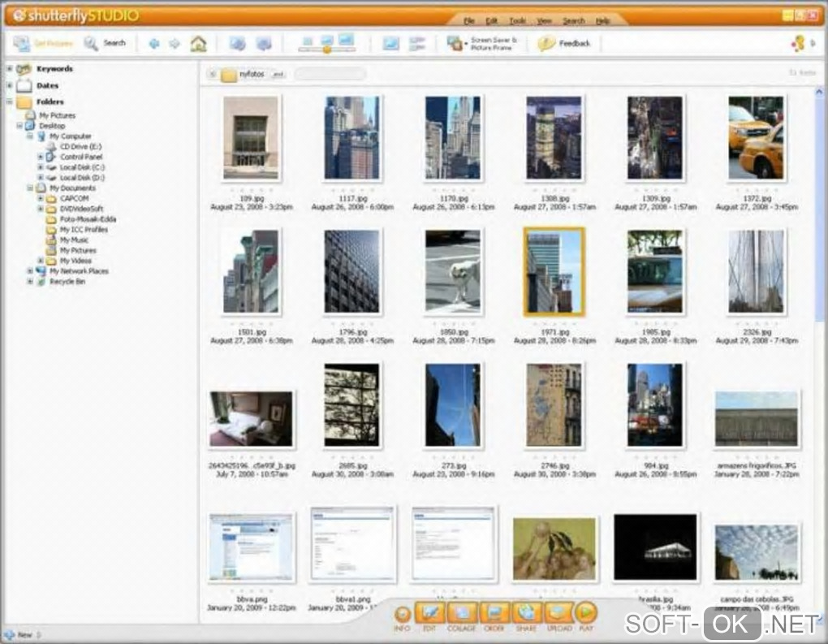Expand Local Disk (C:) node
Image resolution: width=828 pixels, height=644 pixels.
[x=40, y=167]
